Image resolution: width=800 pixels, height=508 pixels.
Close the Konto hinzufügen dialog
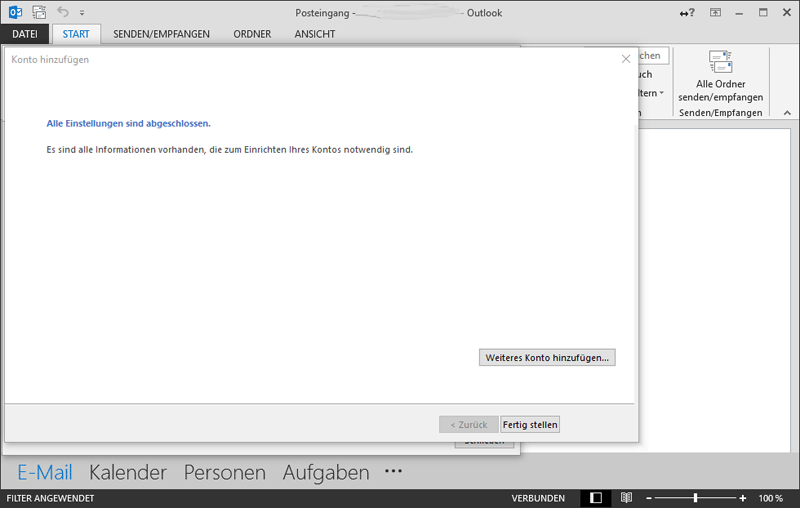pos(626,59)
